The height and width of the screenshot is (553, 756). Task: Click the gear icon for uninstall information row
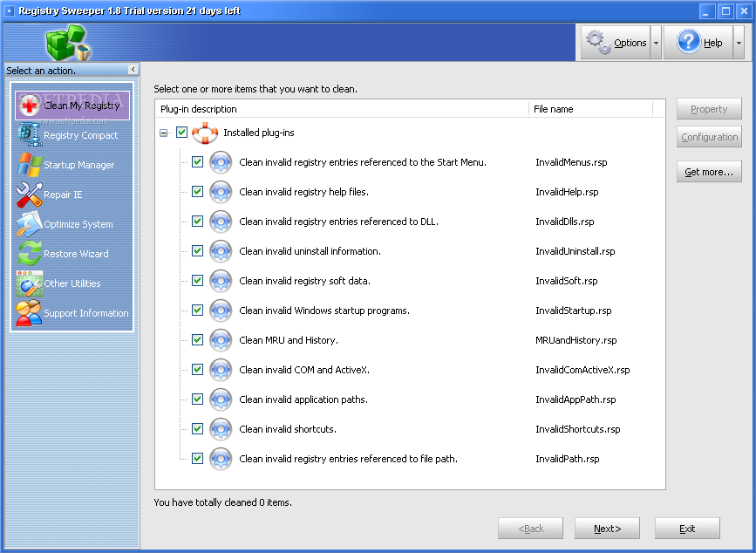[221, 251]
